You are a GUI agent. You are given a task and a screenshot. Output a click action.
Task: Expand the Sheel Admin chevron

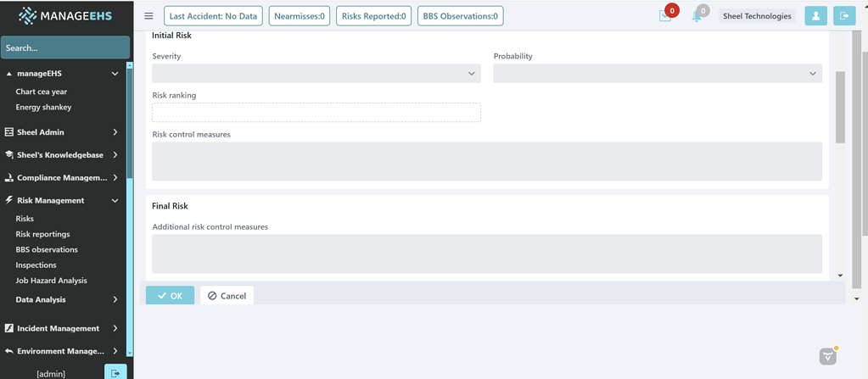click(x=115, y=132)
